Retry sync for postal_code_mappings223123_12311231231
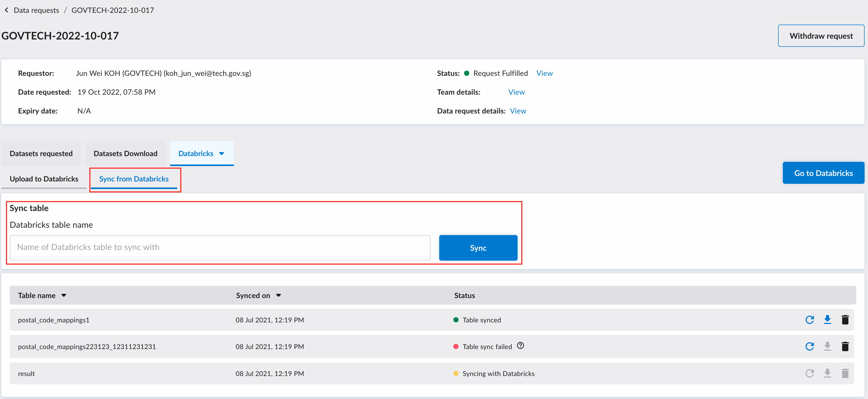The width and height of the screenshot is (868, 399). 809,346
